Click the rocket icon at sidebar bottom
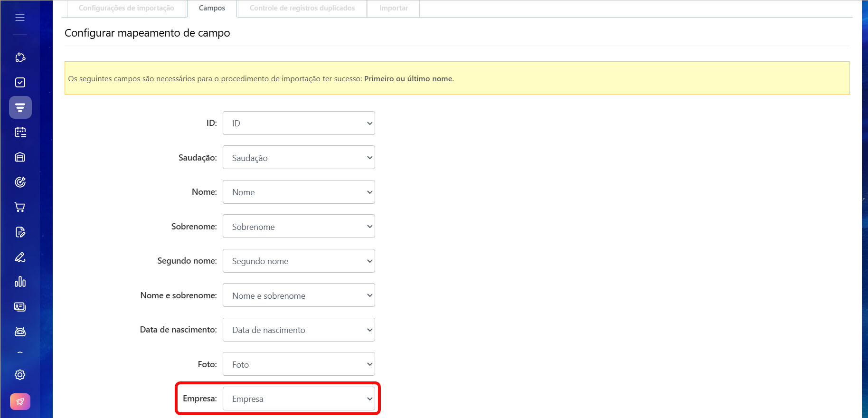This screenshot has height=418, width=868. coord(20,401)
